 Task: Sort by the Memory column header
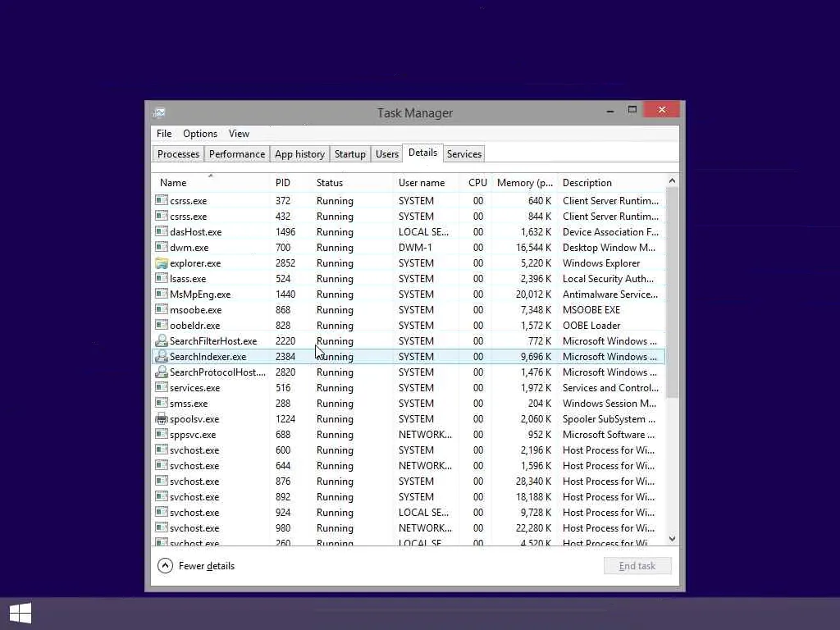coord(524,182)
